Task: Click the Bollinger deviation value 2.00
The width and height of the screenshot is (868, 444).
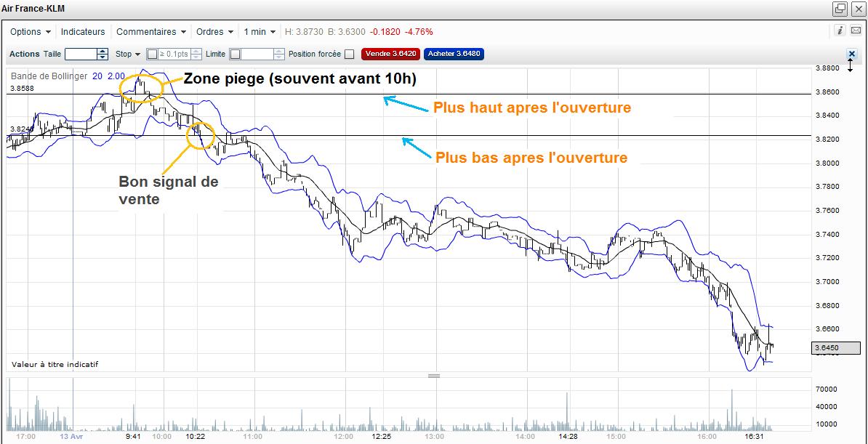Action: (116, 76)
